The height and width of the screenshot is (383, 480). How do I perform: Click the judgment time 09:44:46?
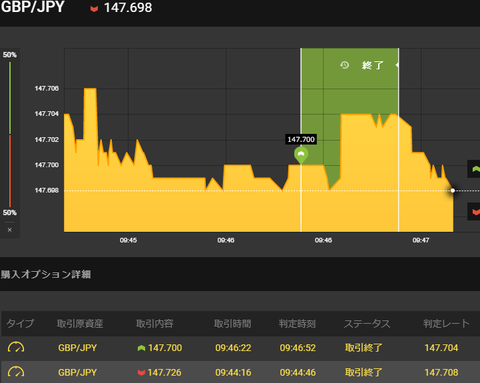[x=298, y=372]
